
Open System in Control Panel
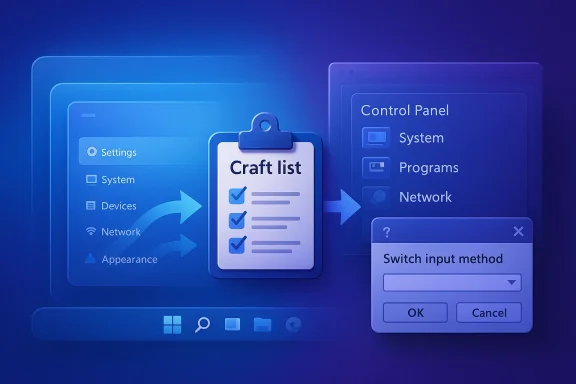(421, 138)
